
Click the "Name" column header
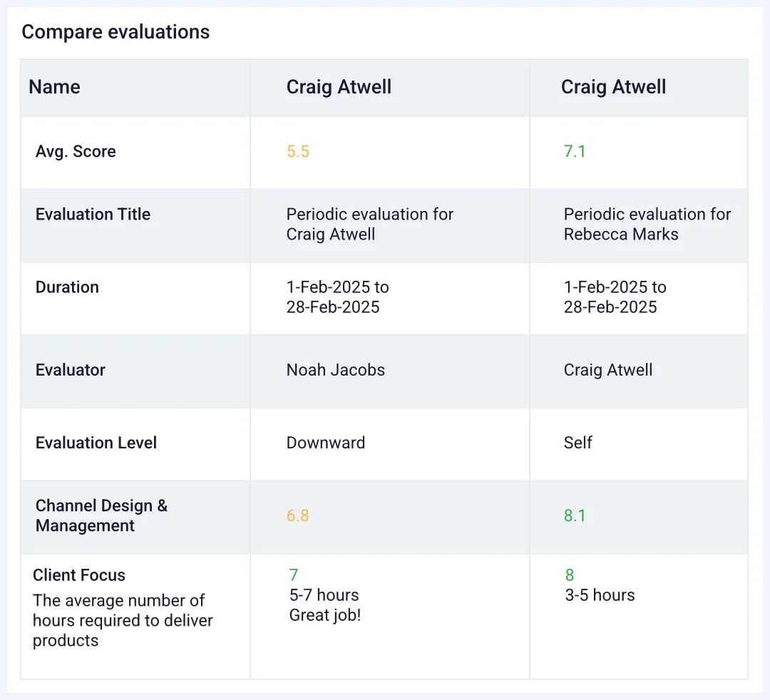coord(54,87)
